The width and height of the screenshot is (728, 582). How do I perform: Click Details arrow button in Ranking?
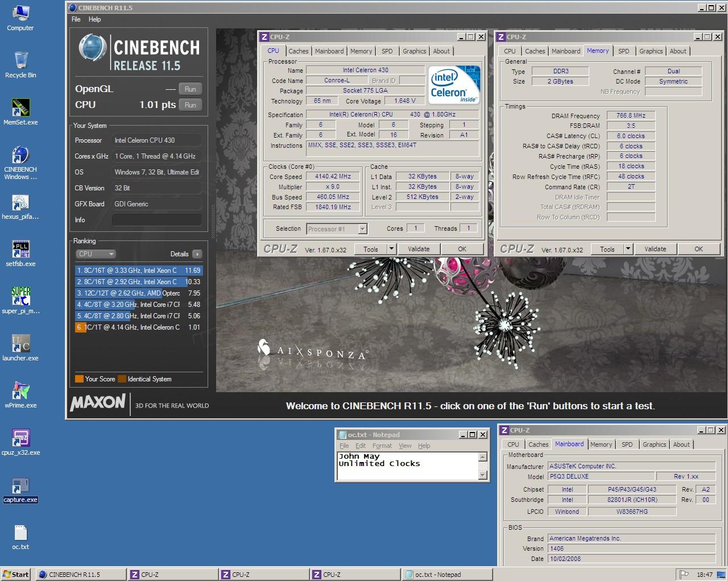pos(197,254)
